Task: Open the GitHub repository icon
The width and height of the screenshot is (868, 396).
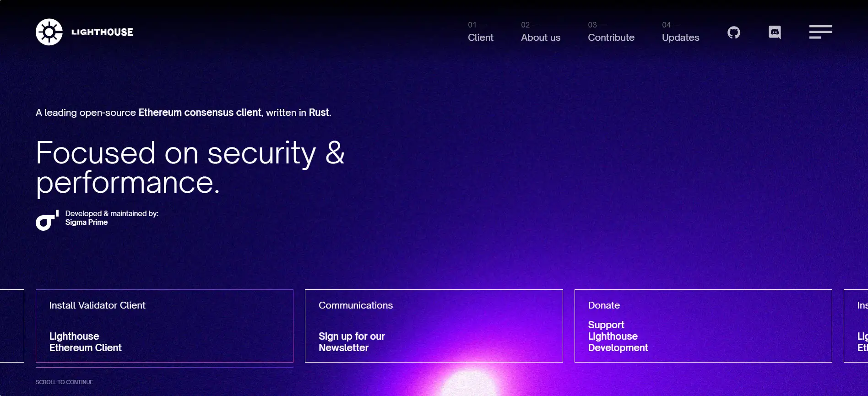Action: (733, 33)
